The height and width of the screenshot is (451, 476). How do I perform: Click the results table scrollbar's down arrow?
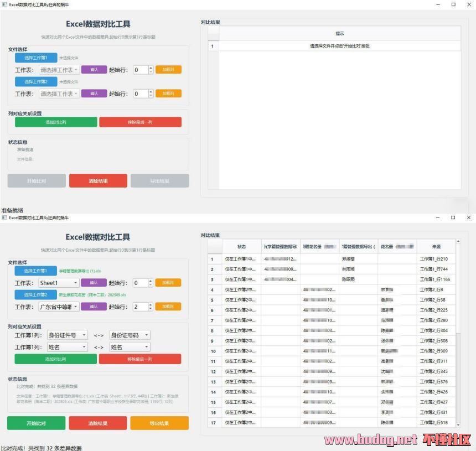point(458,425)
